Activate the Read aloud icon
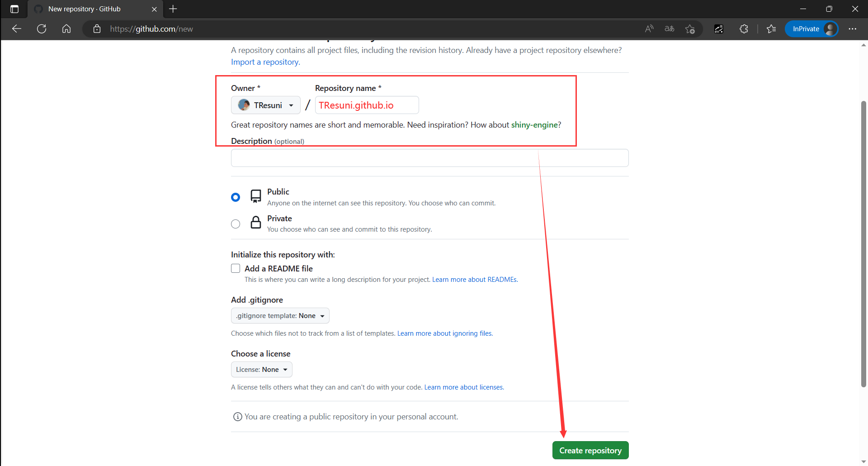This screenshot has width=868, height=466. click(649, 29)
